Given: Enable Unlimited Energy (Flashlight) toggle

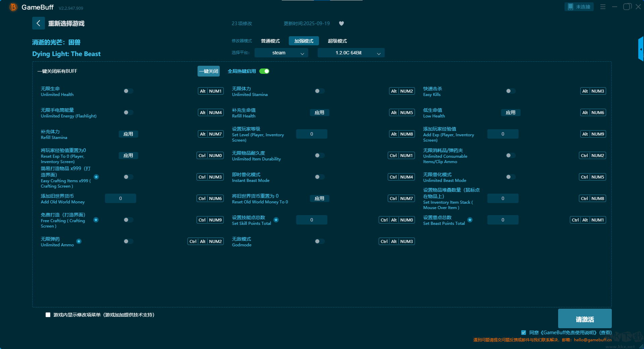Looking at the screenshot, I should [x=128, y=112].
